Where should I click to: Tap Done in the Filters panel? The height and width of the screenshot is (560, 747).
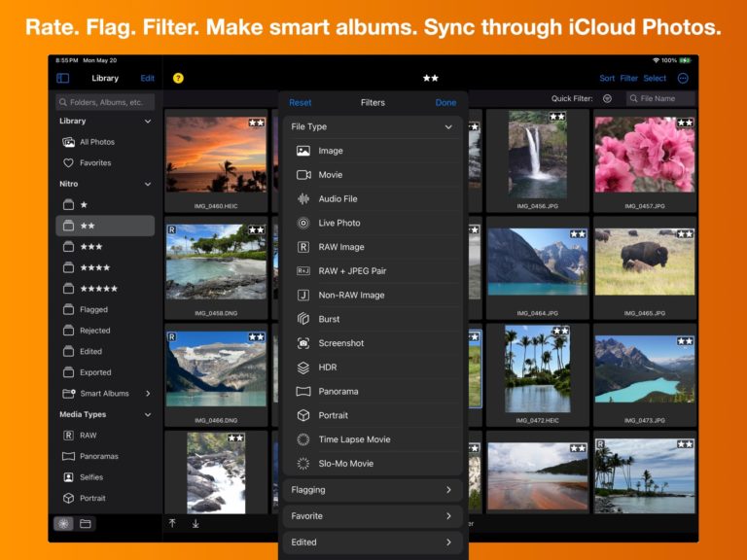[x=445, y=103]
